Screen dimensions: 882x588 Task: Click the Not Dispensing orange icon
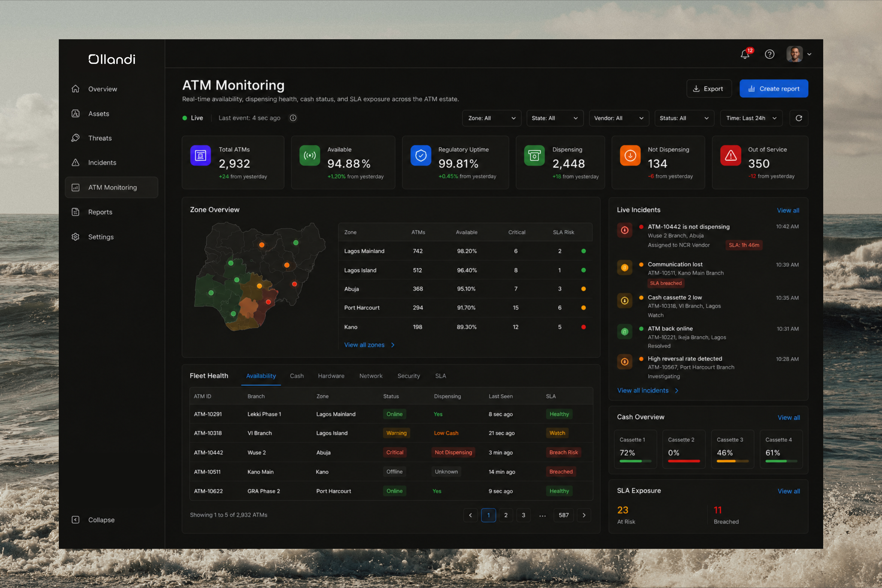(x=630, y=155)
